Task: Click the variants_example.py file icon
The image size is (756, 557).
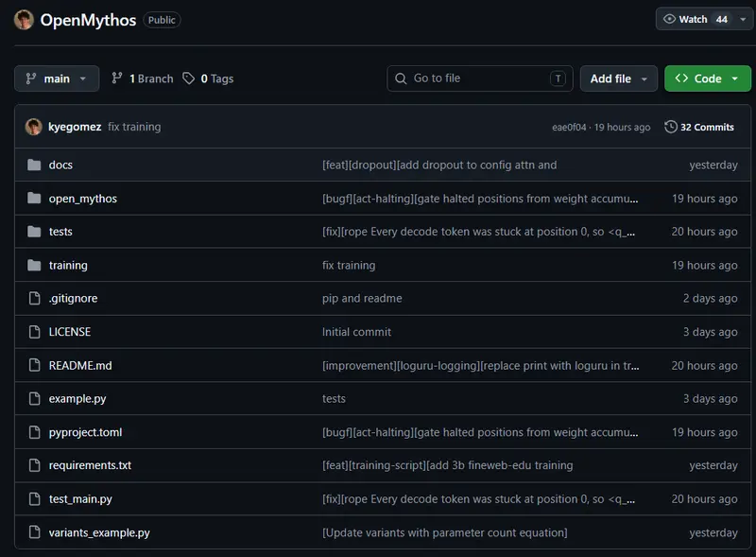Action: 34,532
